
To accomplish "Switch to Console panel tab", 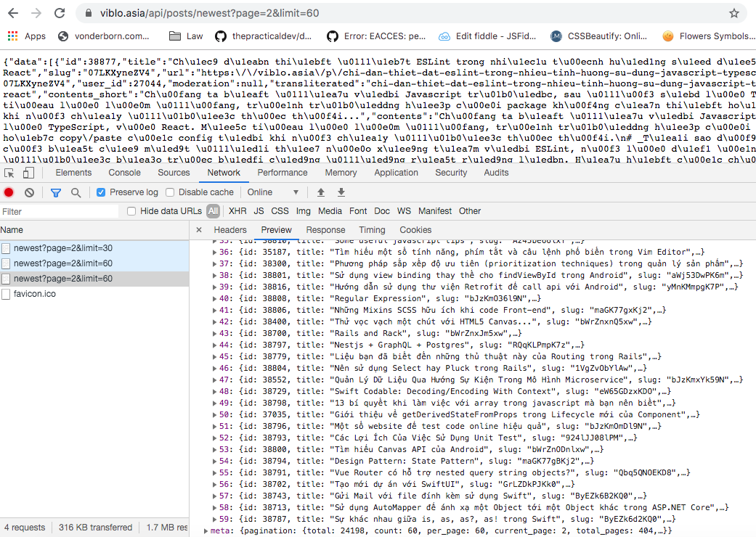I will [x=124, y=173].
